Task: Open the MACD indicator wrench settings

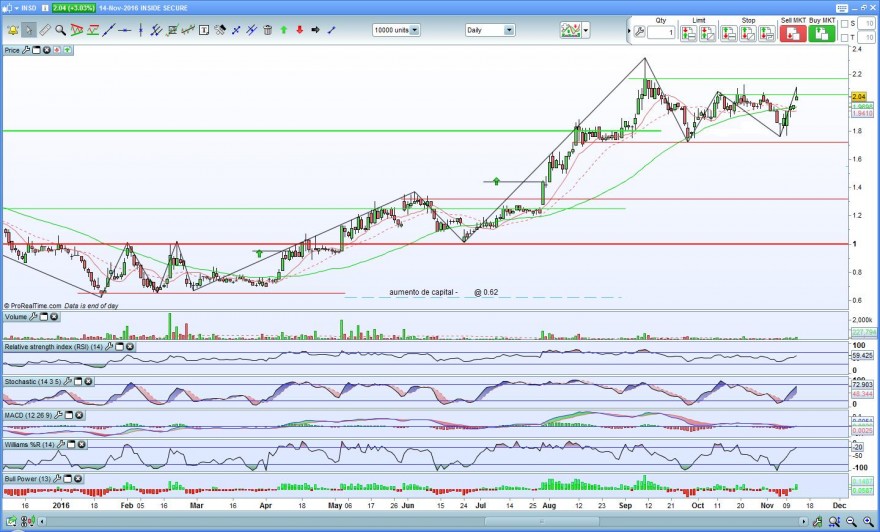Action: 58,415
